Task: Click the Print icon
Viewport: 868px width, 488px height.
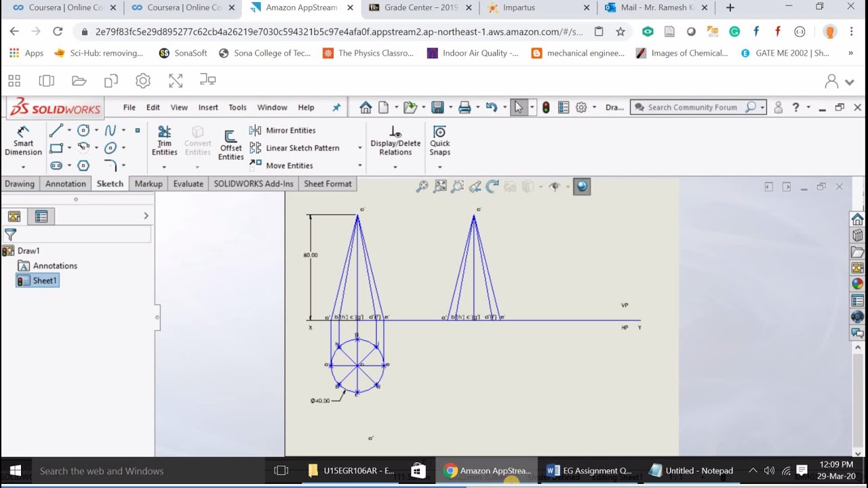Action: [465, 107]
